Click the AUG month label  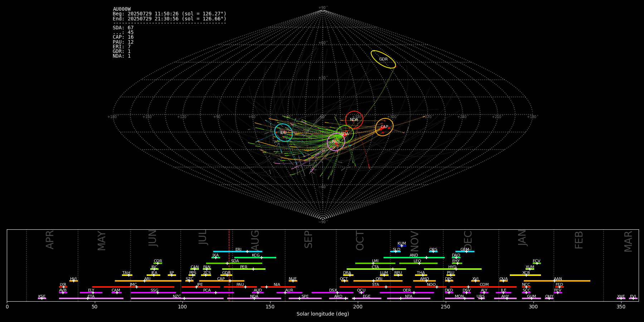click(255, 240)
